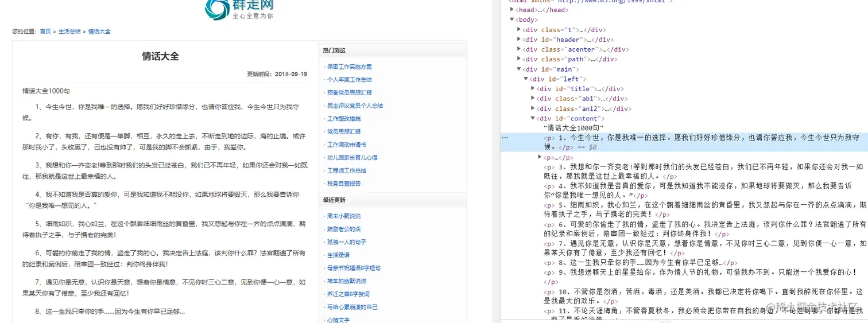This screenshot has width=868, height=323.
Task: Select the p element starting with 10、不管你是烈酒
Action: coord(703,296)
